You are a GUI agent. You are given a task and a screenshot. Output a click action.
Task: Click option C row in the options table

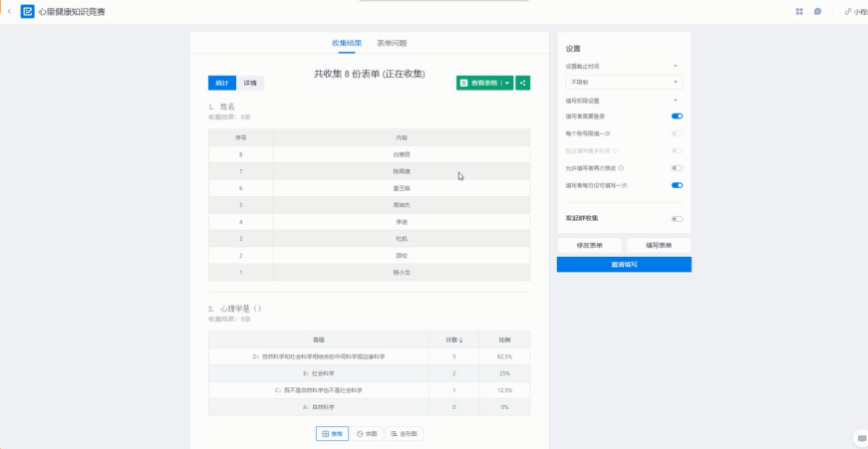coord(369,390)
